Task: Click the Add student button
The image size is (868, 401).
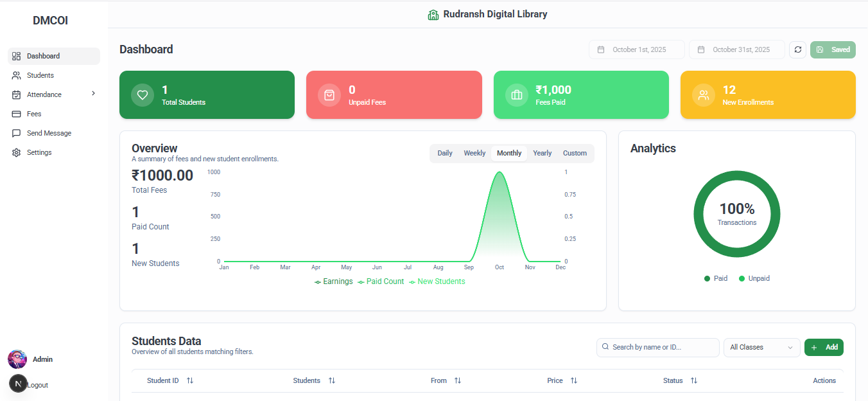Action: pos(824,347)
